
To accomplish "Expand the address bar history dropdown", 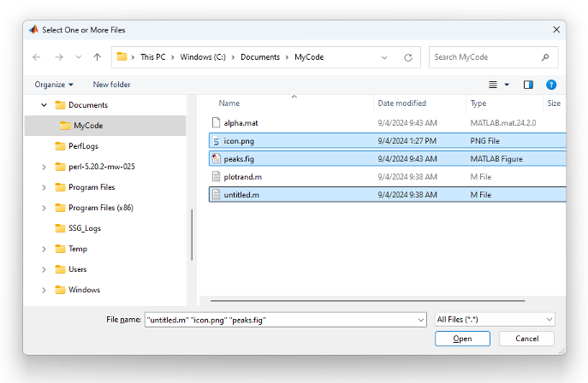I will click(x=384, y=57).
